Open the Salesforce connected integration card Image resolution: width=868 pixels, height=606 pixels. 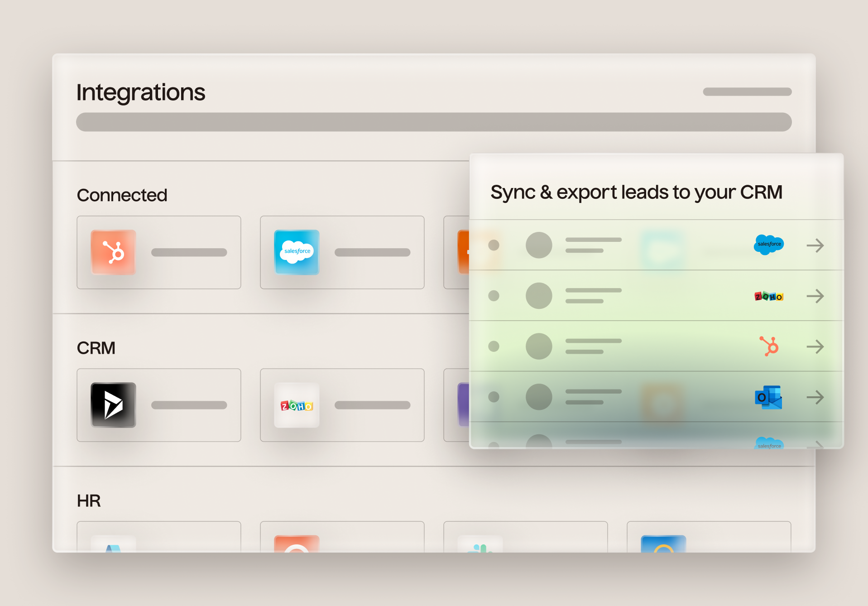click(342, 252)
